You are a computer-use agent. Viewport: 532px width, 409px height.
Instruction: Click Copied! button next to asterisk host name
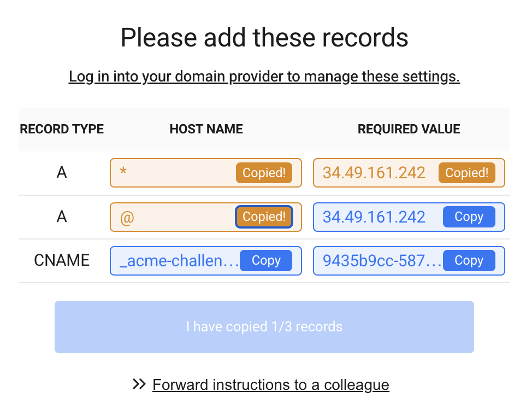click(264, 173)
